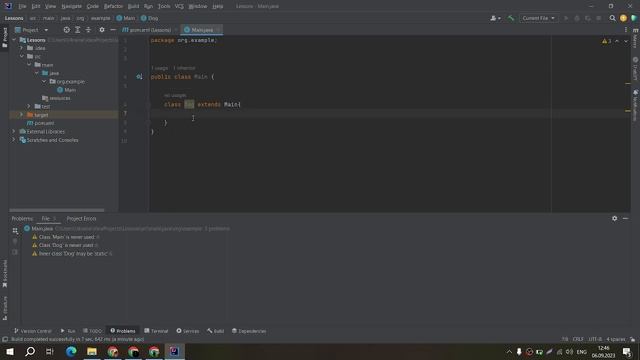Click IntelliJ IDEA taskbar icon
This screenshot has width=640, height=360.
[x=174, y=351]
